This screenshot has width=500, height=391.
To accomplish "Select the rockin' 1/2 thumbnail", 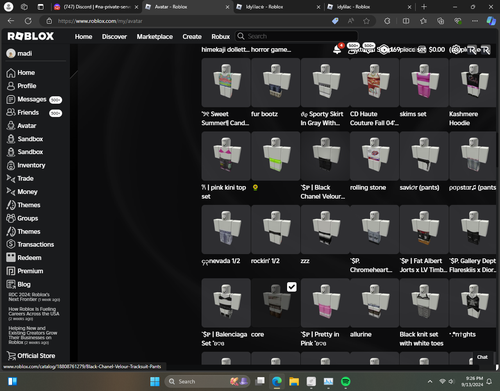I will (276, 229).
